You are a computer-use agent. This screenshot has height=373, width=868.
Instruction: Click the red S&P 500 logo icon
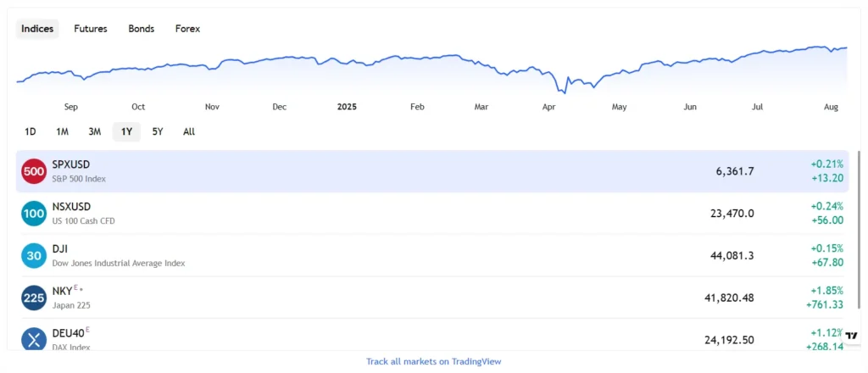34,171
